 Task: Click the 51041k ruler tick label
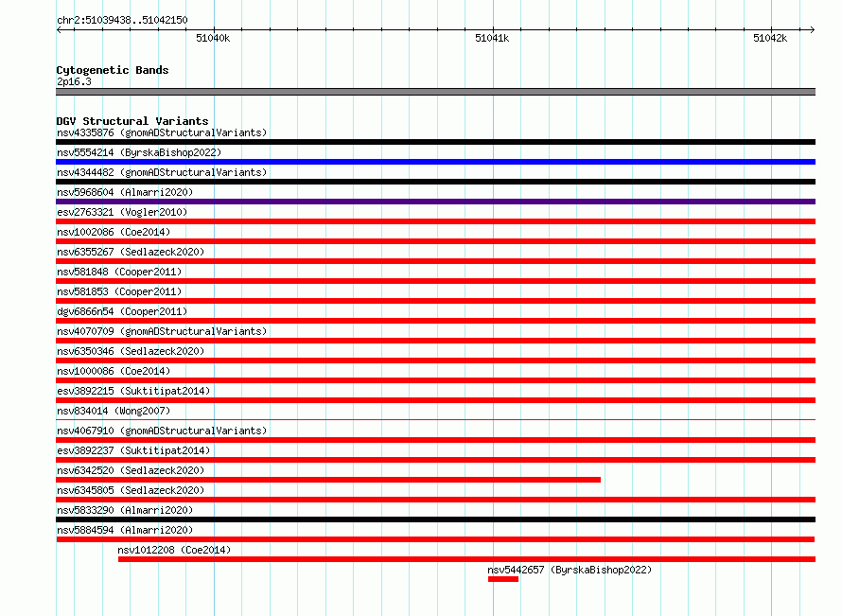[492, 38]
